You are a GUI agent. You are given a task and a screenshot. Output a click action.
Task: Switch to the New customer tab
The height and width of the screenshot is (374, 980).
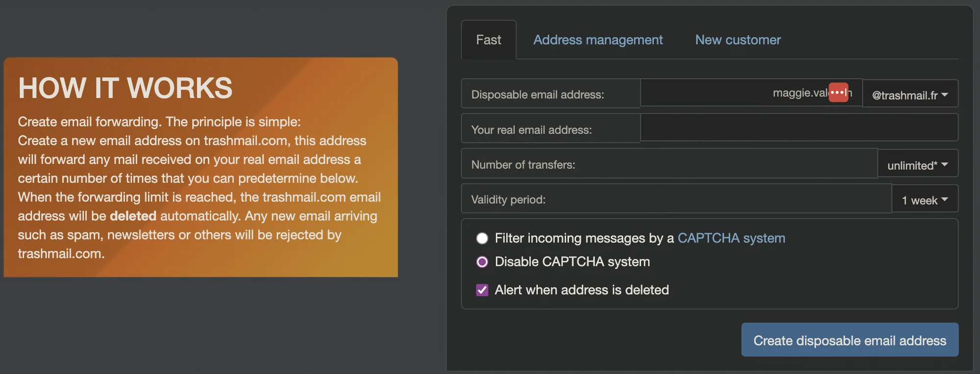[x=738, y=40]
